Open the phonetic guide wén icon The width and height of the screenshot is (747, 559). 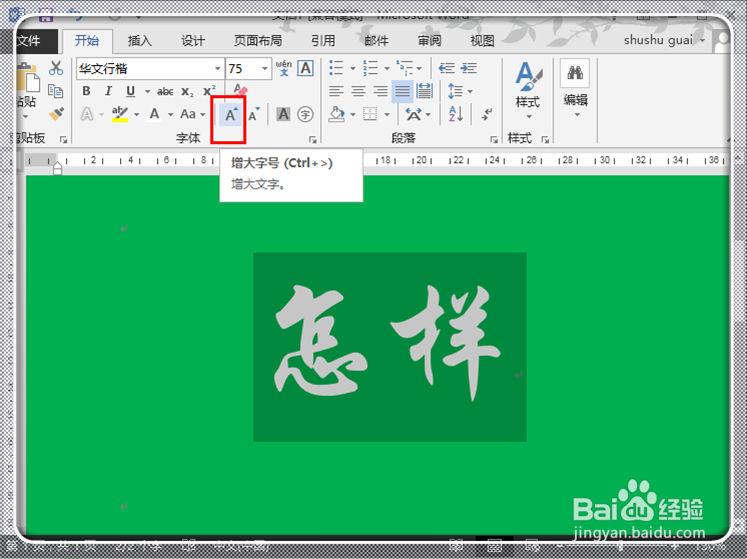point(283,68)
